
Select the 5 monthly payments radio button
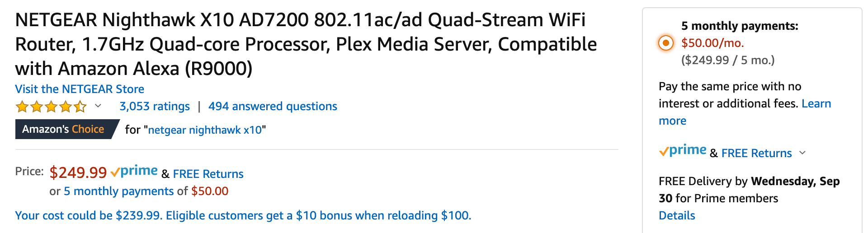pyautogui.click(x=665, y=43)
